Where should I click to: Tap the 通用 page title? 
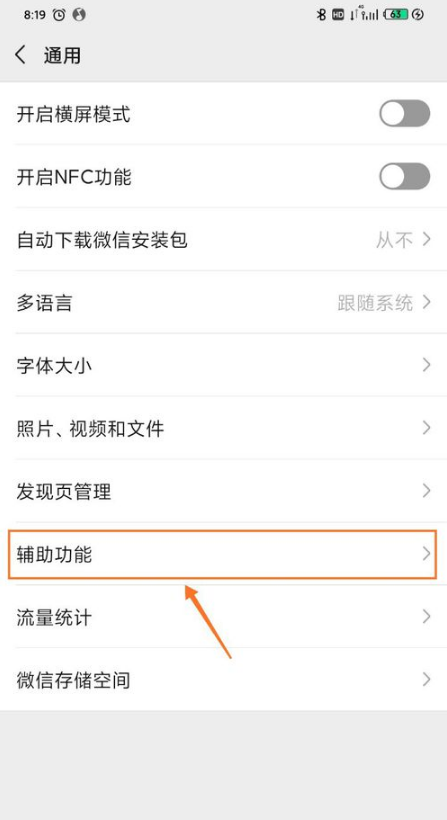[62, 55]
